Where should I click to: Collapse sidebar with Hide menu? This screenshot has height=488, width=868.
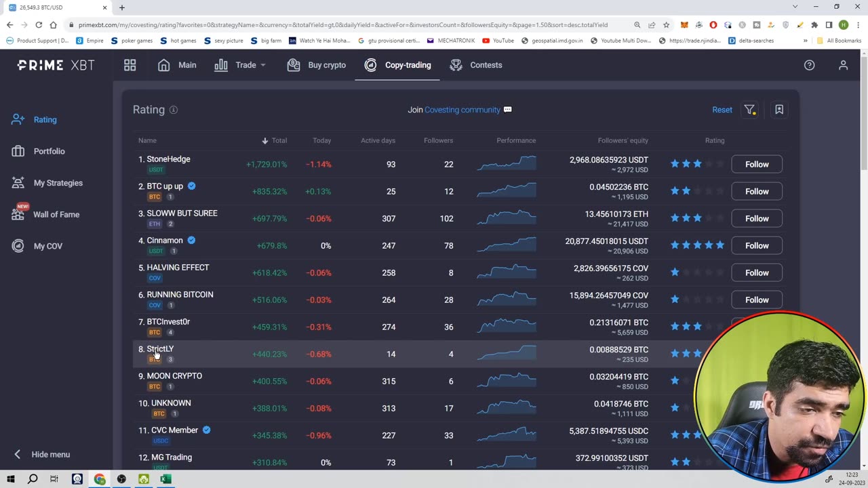(43, 455)
